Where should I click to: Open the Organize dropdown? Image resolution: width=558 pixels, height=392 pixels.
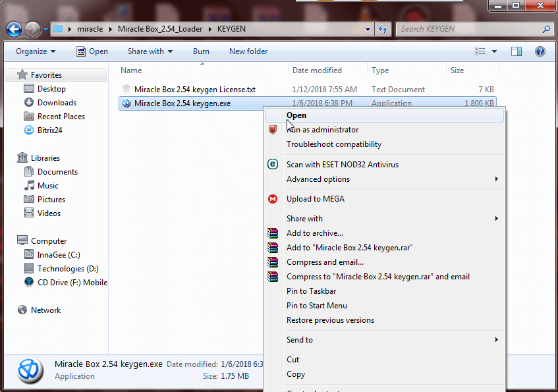(35, 51)
